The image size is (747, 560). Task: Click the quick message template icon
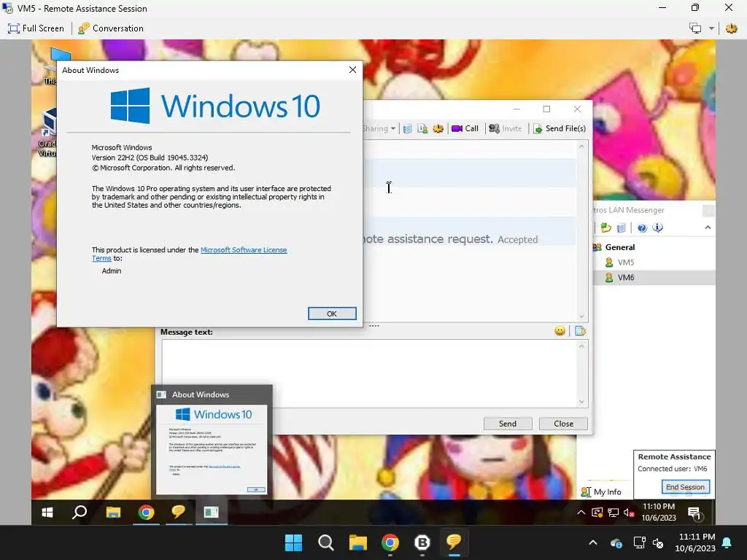coord(580,331)
